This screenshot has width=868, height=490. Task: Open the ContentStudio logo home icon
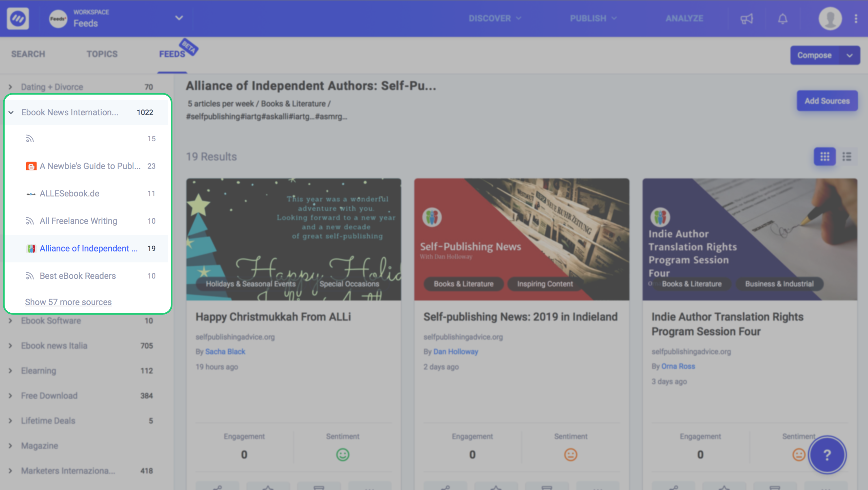(18, 18)
